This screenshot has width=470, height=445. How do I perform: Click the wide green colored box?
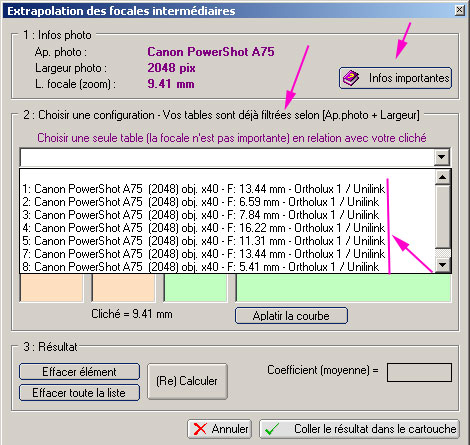343,288
